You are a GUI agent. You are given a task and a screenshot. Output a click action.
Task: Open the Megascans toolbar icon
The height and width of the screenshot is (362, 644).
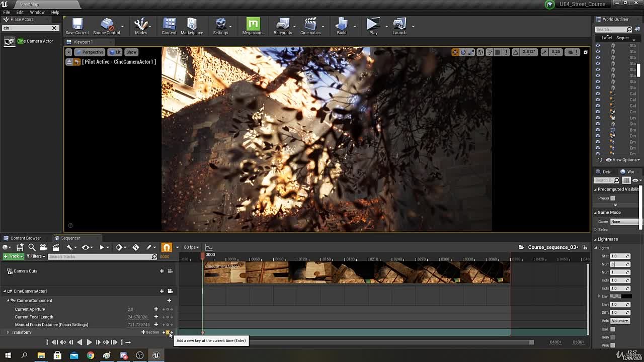(x=253, y=26)
